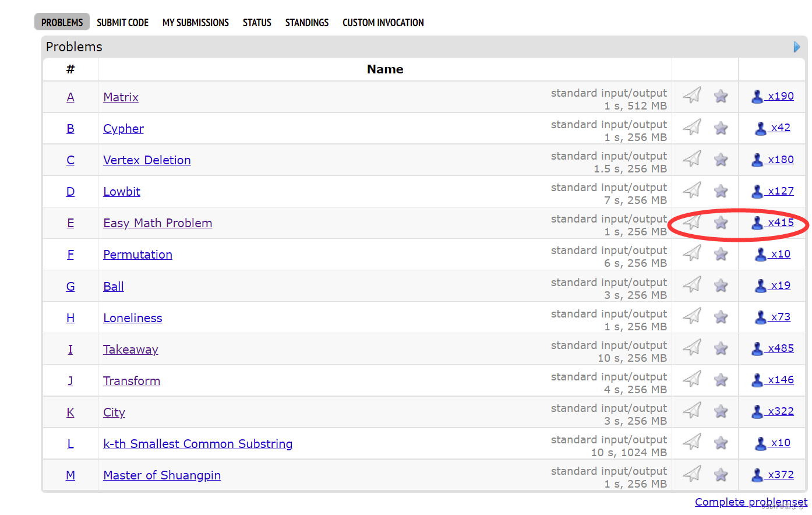Viewport: 812px width, 515px height.
Task: Star the City problem
Action: point(721,411)
